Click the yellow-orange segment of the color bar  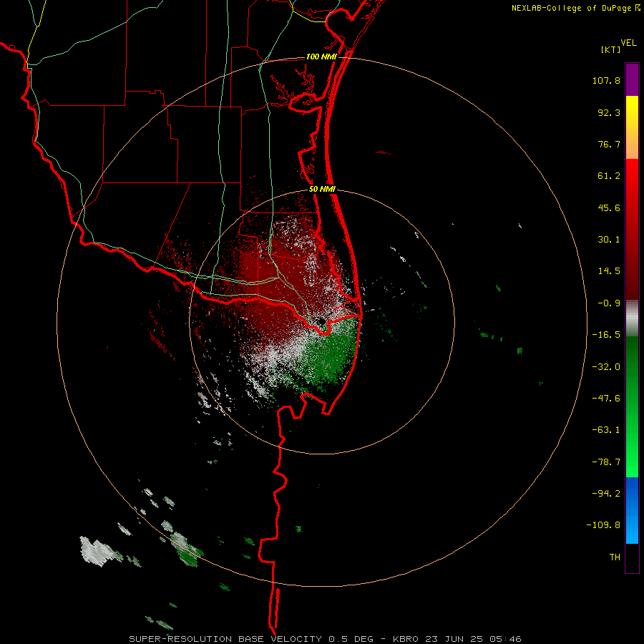pos(632,127)
